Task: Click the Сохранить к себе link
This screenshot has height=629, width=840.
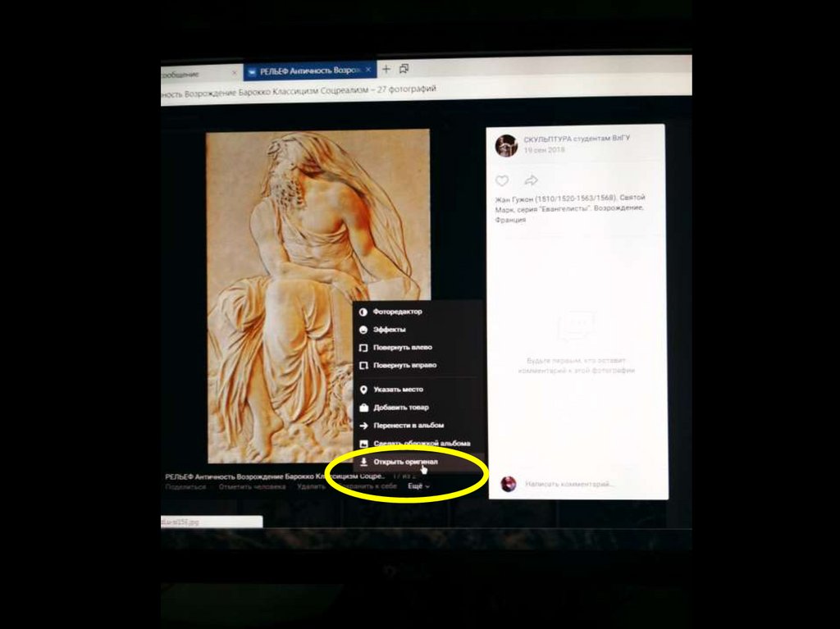Action: click(x=367, y=486)
